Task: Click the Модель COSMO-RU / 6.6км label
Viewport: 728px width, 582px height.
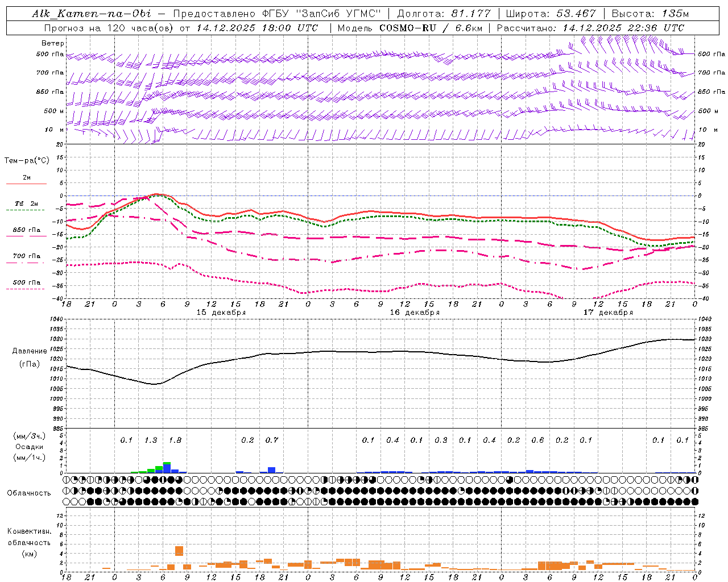Action: point(409,27)
